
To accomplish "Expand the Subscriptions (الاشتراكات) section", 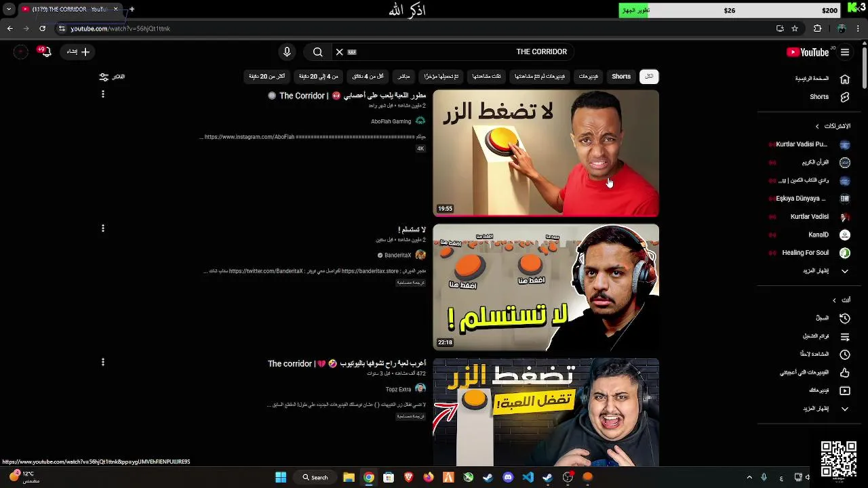I will click(833, 126).
